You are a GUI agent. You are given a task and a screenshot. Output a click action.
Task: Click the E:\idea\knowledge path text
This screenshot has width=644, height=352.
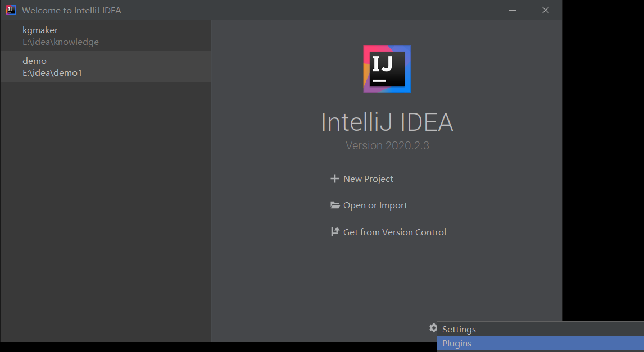pyautogui.click(x=60, y=42)
